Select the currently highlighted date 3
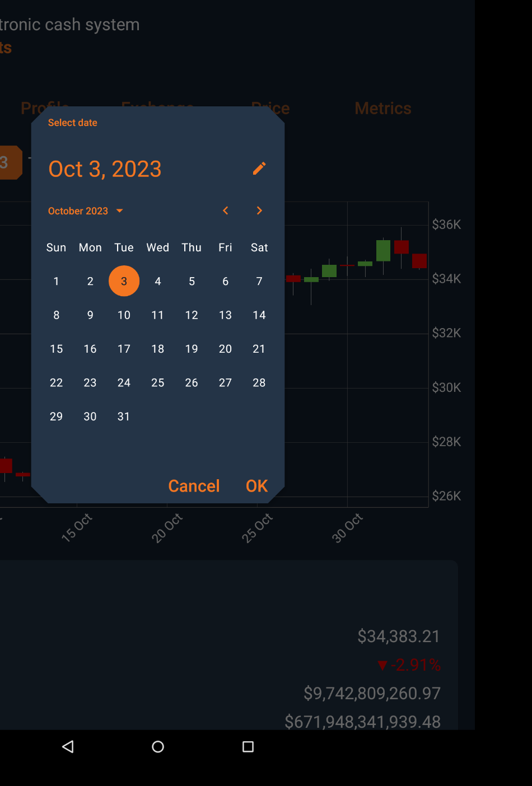532x786 pixels. (x=124, y=281)
